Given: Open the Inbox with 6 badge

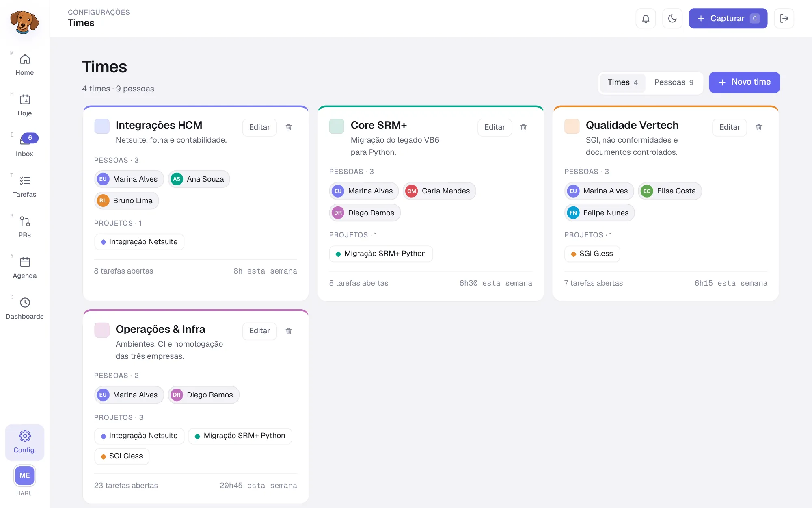Looking at the screenshot, I should click(25, 146).
